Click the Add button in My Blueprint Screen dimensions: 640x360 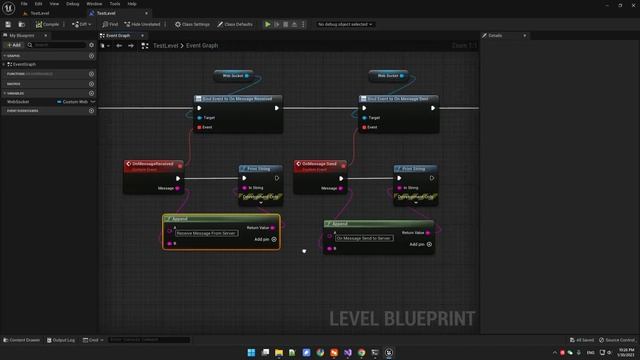14,45
